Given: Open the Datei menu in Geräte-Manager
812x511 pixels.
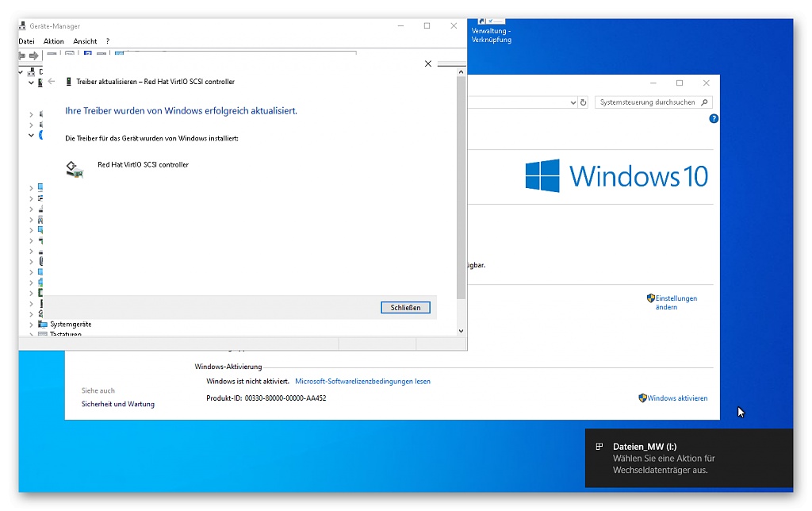Looking at the screenshot, I should pyautogui.click(x=26, y=41).
